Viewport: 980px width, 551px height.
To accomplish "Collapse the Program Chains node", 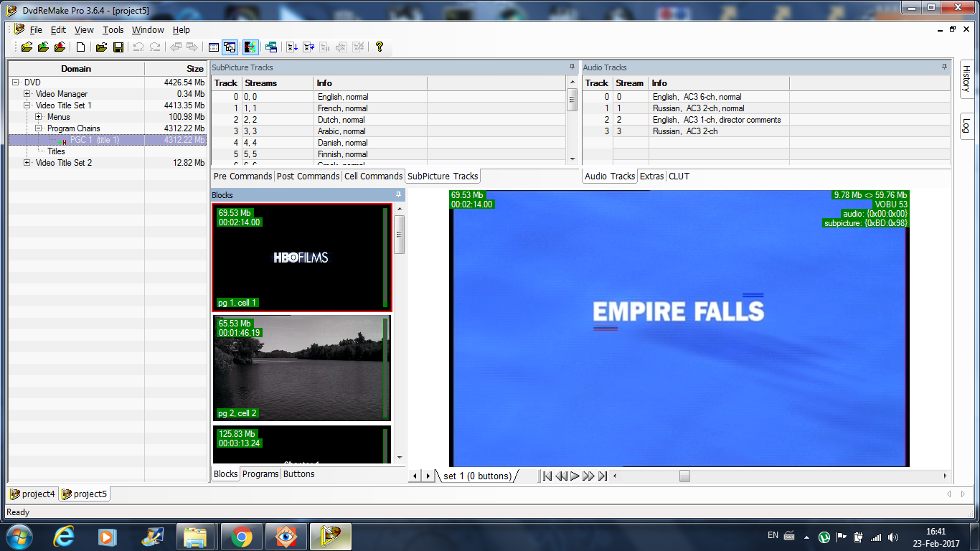I will [x=39, y=128].
